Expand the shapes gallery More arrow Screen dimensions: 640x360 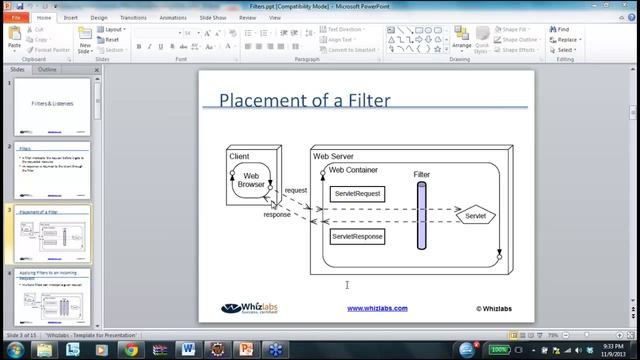[x=446, y=49]
